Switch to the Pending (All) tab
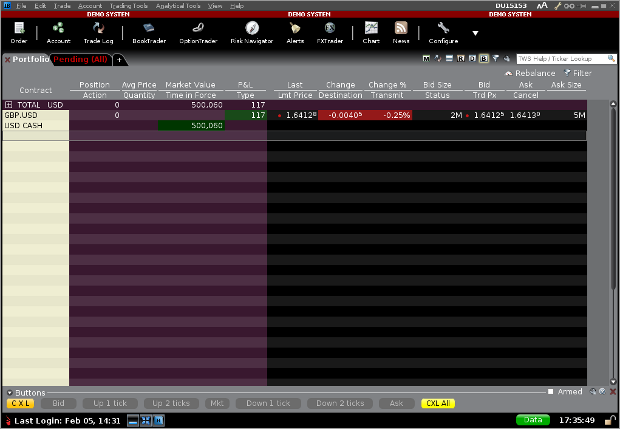Image resolution: width=620 pixels, height=429 pixels. click(80, 59)
